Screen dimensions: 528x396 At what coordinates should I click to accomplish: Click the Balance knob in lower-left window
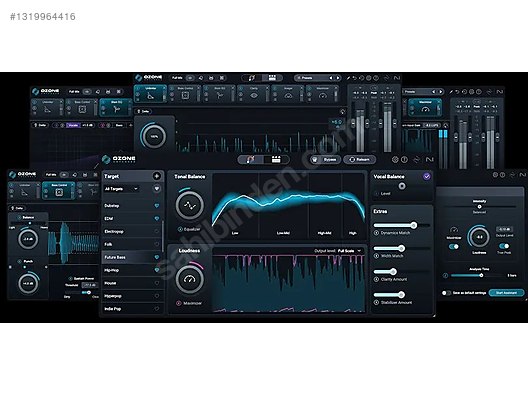[28, 239]
